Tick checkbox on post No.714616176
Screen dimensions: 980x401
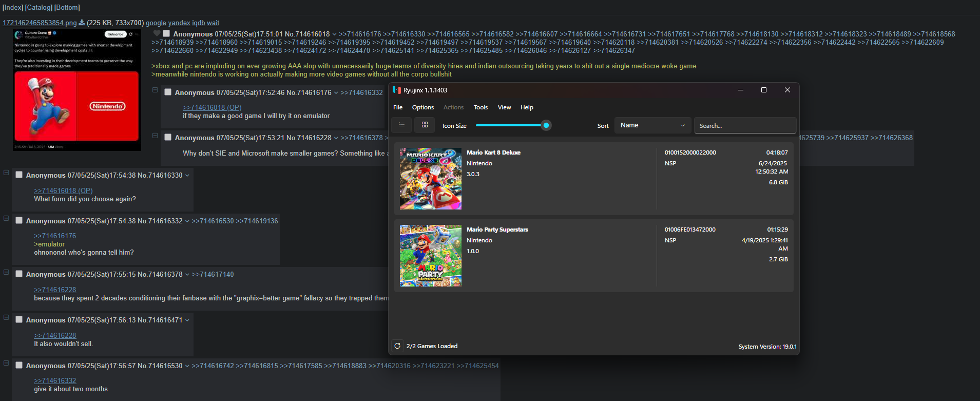click(x=168, y=92)
